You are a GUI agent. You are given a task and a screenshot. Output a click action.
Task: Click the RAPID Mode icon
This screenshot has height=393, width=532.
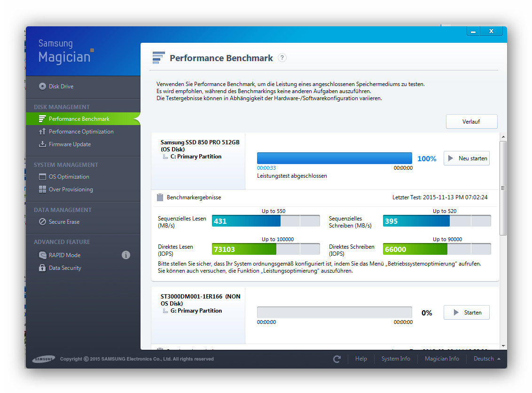pyautogui.click(x=42, y=255)
